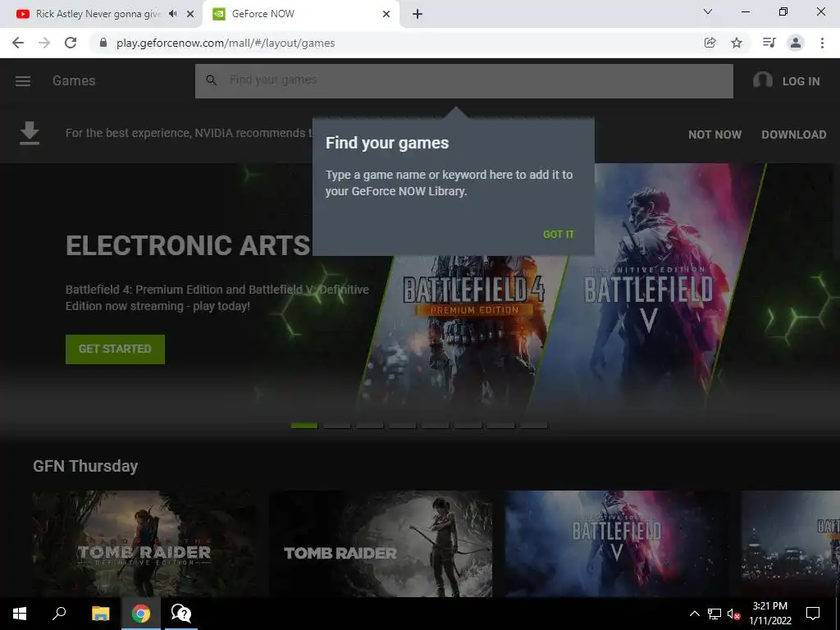
Task: Click the site security lock icon
Action: (x=103, y=43)
